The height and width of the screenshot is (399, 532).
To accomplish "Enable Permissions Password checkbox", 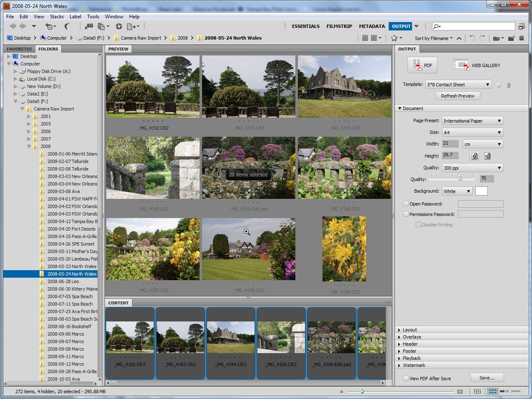I will (x=406, y=214).
